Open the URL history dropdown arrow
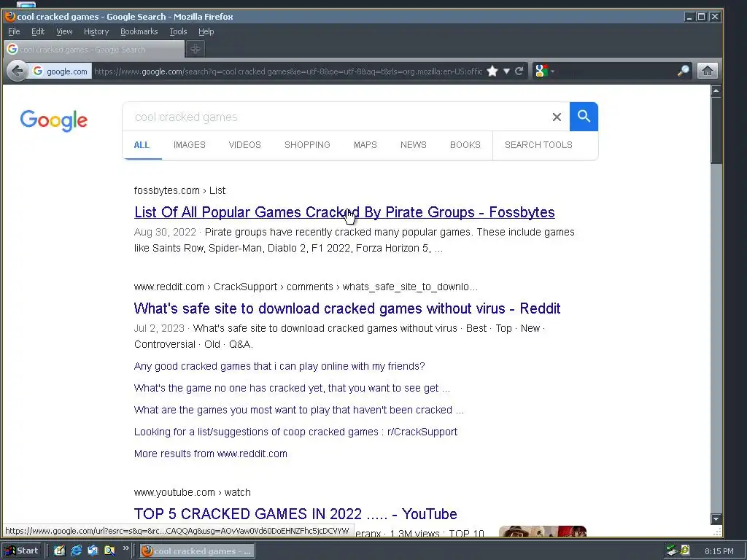This screenshot has height=560, width=747. [506, 71]
